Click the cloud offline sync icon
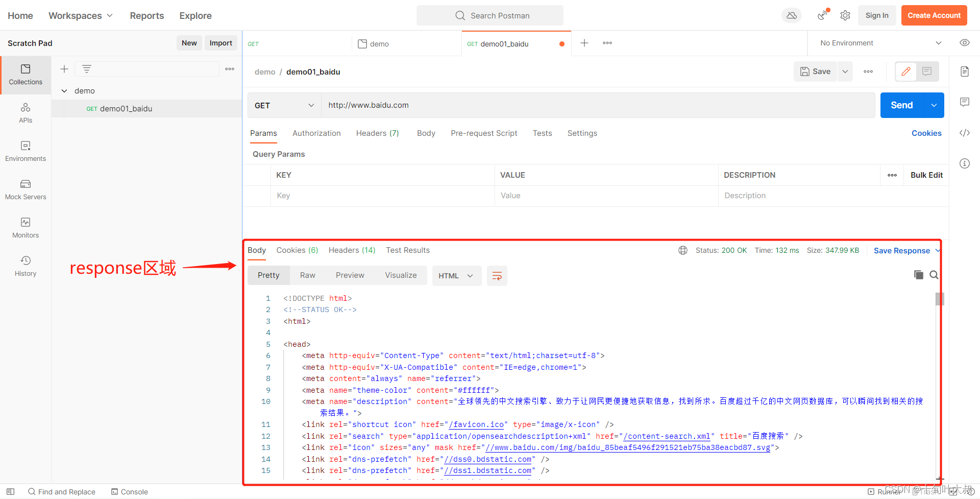 (792, 15)
